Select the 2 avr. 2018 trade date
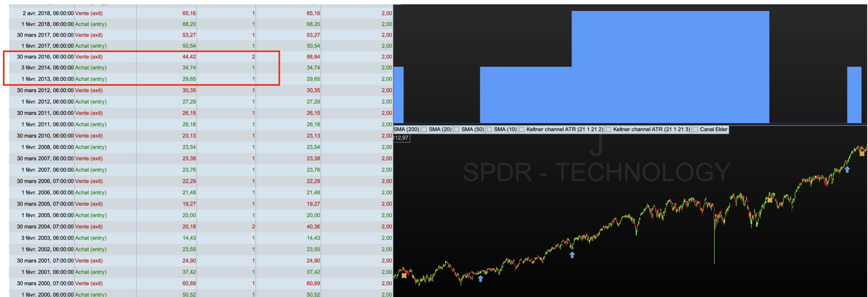Viewport: 868px width, 297px height. tap(48, 13)
